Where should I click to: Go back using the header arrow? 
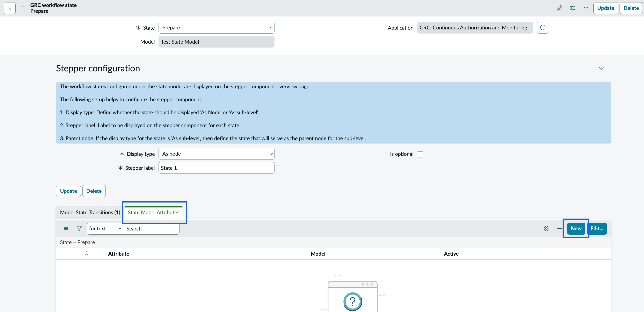click(9, 8)
